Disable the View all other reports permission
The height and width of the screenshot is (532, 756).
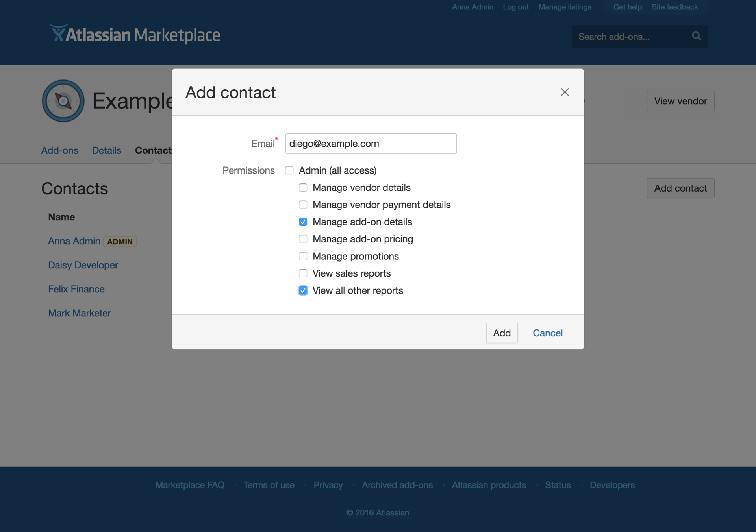(303, 290)
